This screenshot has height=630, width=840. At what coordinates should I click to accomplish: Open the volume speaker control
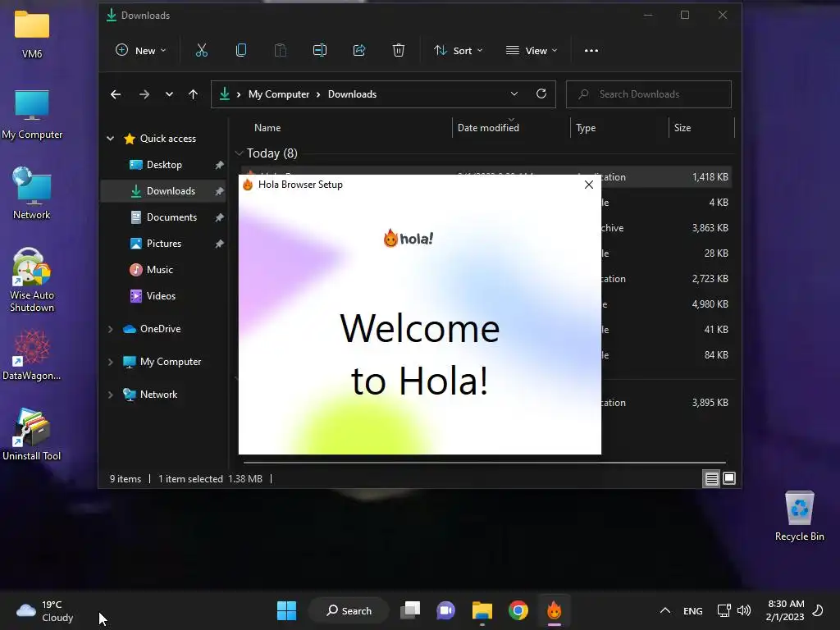point(743,610)
